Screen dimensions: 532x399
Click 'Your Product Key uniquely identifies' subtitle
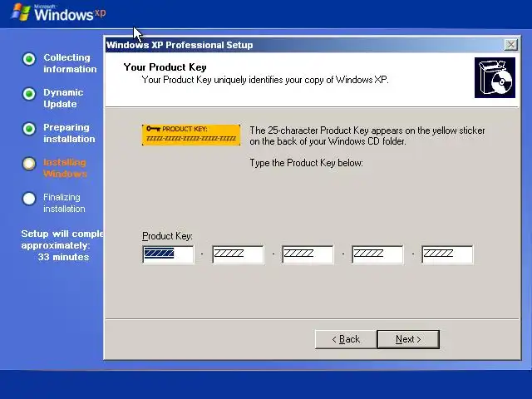coord(265,80)
